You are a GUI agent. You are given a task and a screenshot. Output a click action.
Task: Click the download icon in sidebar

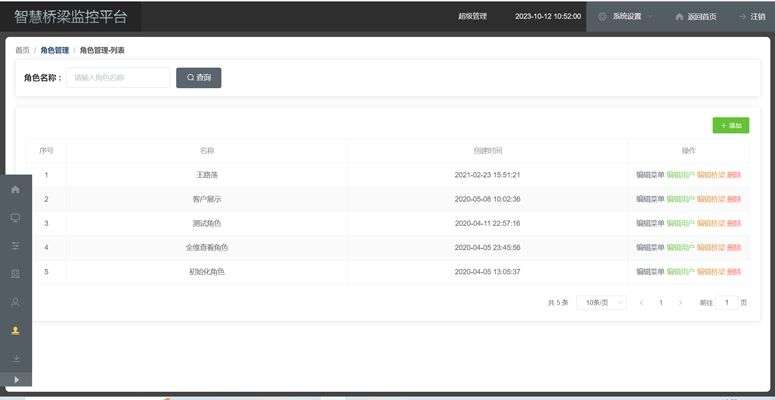15,358
